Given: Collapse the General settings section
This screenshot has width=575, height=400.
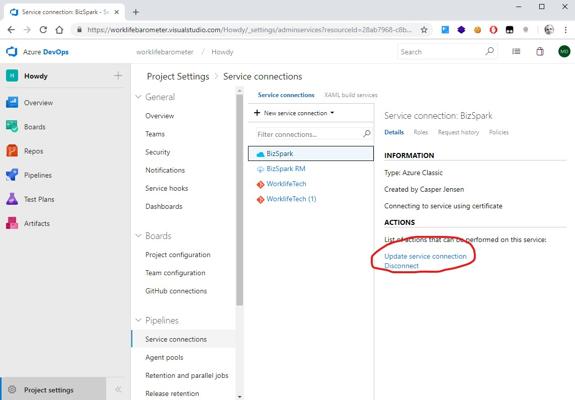Looking at the screenshot, I should tap(138, 97).
